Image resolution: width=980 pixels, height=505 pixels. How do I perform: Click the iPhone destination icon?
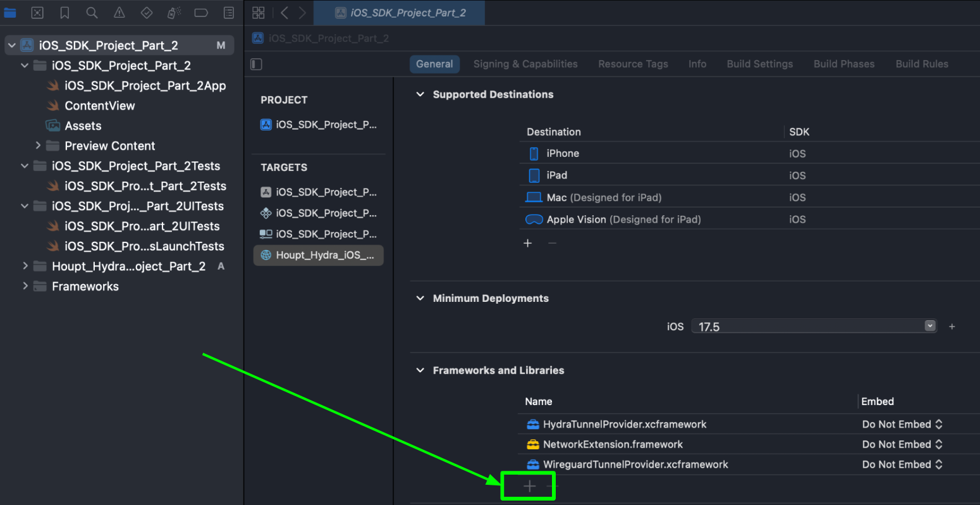pos(534,153)
